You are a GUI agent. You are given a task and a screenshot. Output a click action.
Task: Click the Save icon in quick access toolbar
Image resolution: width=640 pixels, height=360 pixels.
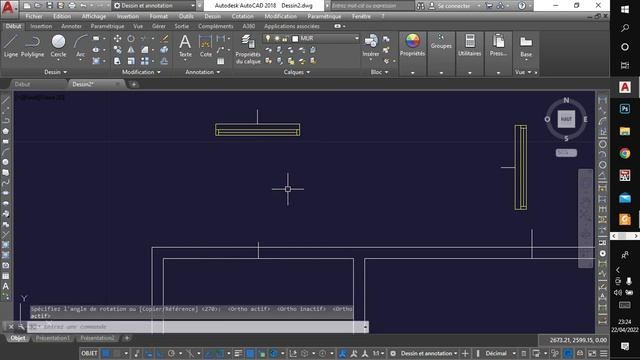[x=49, y=6]
